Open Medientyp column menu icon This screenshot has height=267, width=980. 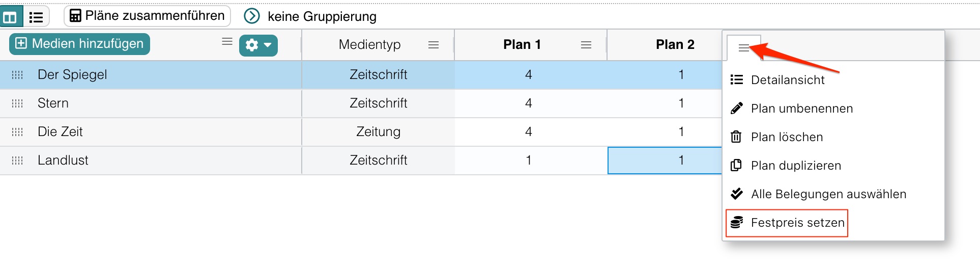pos(434,45)
